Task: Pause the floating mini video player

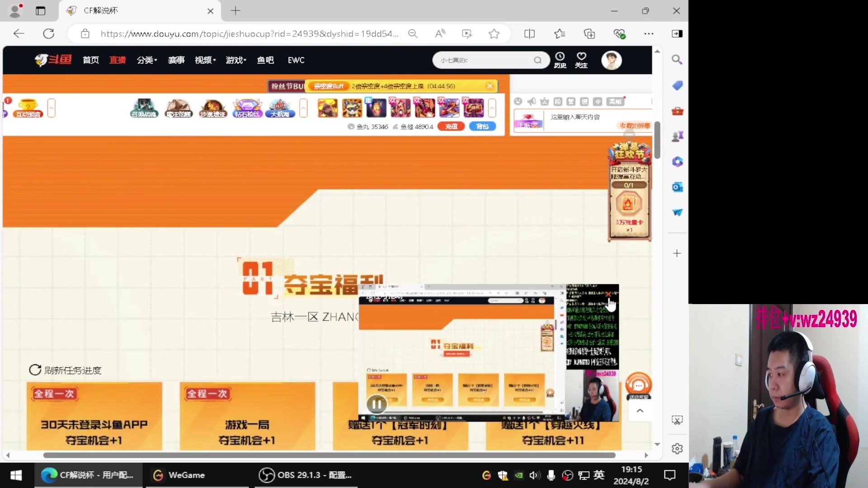Action: 377,404
